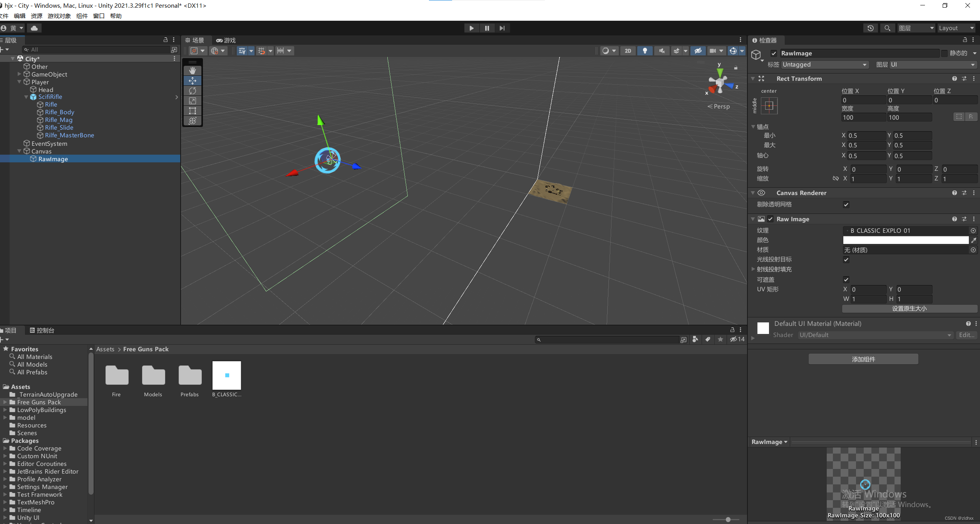
Task: Select the Rect tool in scene toolbar
Action: pyautogui.click(x=193, y=111)
